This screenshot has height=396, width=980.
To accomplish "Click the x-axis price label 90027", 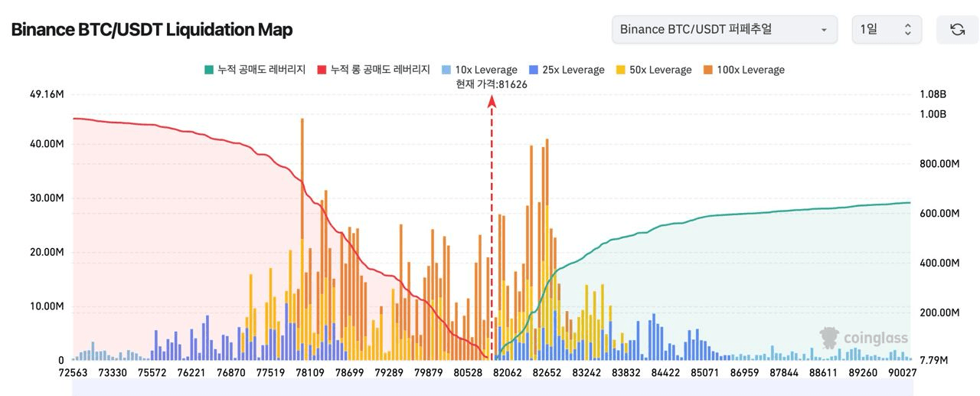I will point(903,372).
